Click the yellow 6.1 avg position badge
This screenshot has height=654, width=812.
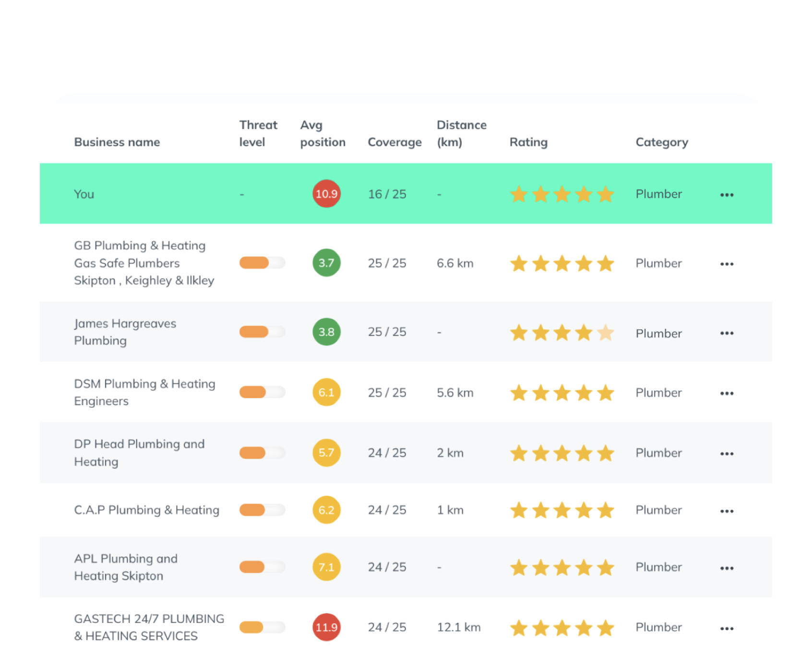click(326, 392)
